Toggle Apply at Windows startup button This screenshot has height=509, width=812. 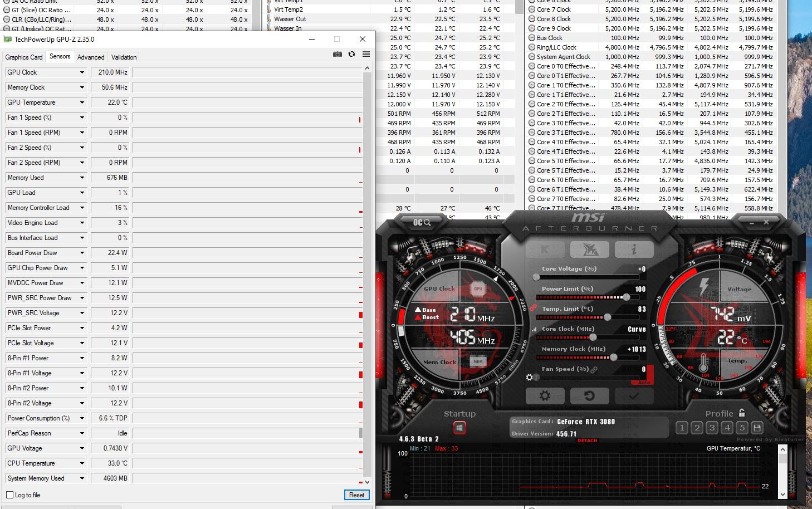(459, 428)
